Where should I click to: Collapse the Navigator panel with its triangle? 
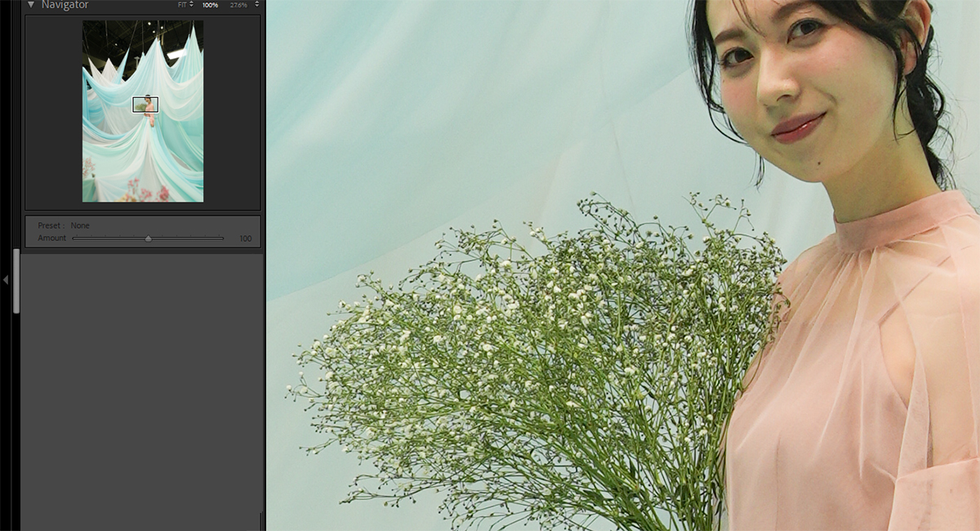point(30,5)
